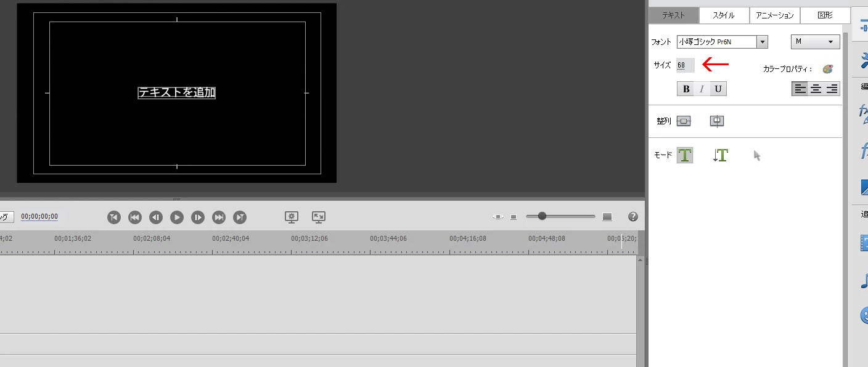Click the rewind playback button
The height and width of the screenshot is (367, 868).
tap(135, 217)
